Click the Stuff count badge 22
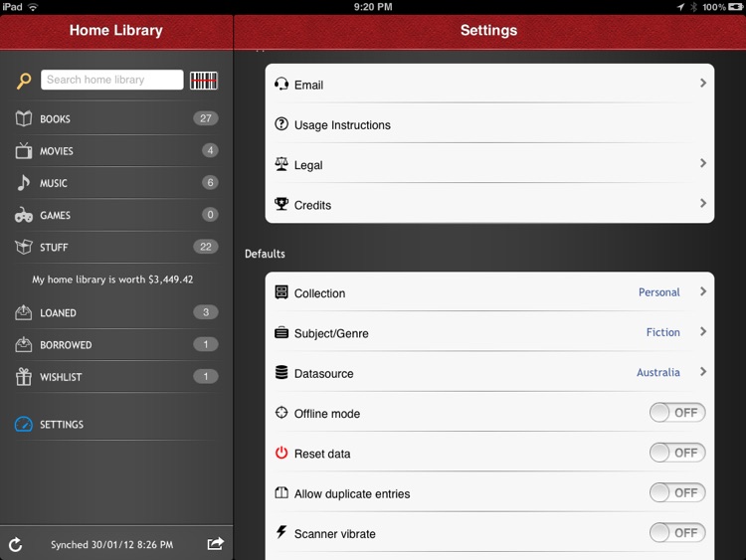 206,247
